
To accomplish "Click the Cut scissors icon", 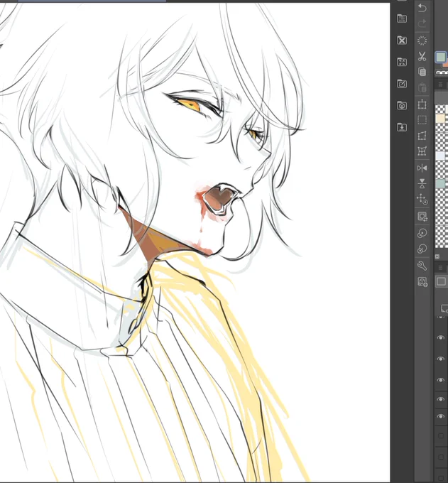I will click(422, 56).
